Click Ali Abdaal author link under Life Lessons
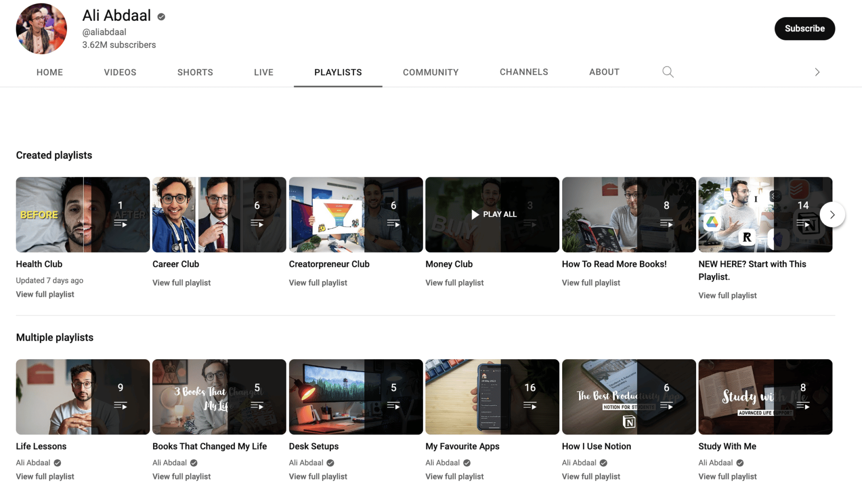Screen dimensions: 862x504 [x=33, y=463]
